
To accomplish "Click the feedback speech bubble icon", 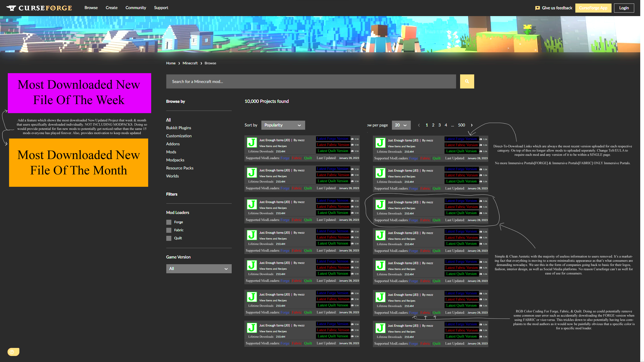I will [537, 8].
